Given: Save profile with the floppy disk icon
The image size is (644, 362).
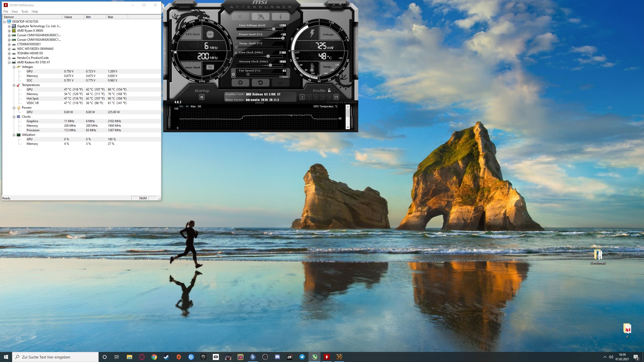Looking at the screenshot, I should [336, 97].
